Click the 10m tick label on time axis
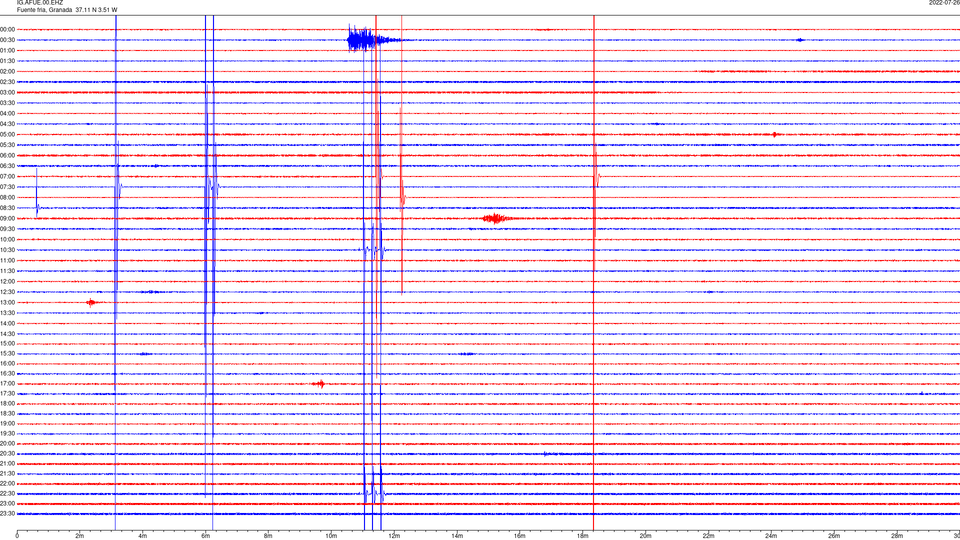Screen dimensions: 960x540 331,536
